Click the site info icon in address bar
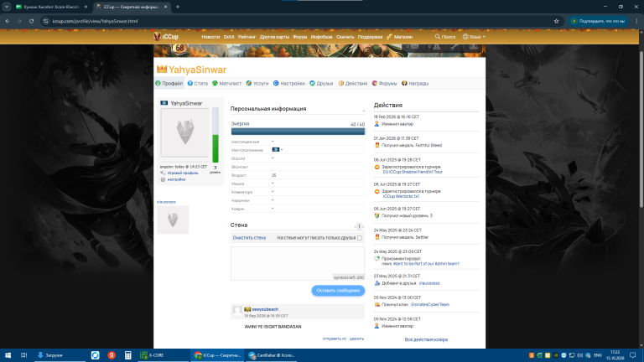644x362 pixels. tap(46, 21)
